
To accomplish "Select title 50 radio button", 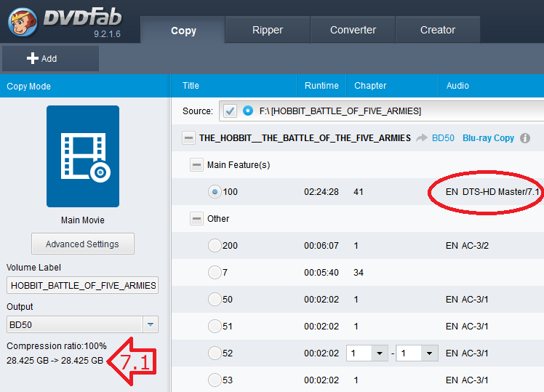I will click(x=215, y=300).
